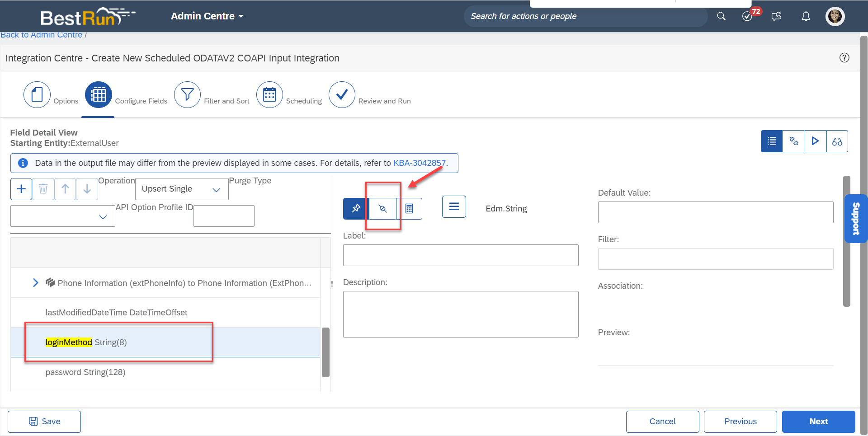Click the binoculars view icon

click(837, 141)
